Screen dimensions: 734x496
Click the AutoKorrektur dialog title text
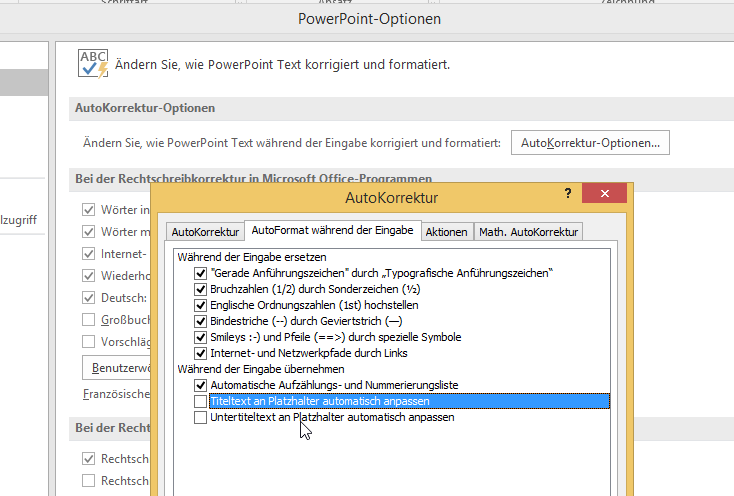point(392,197)
